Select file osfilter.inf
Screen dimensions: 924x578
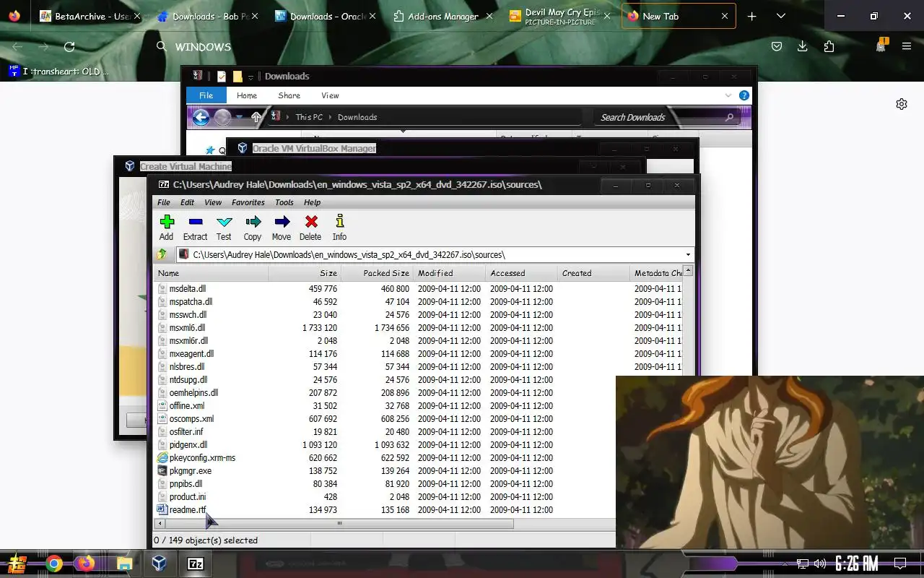point(186,431)
